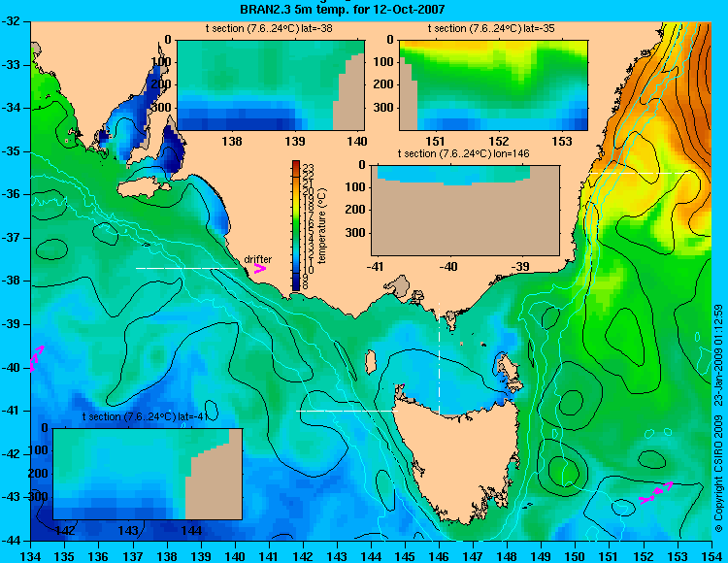Screen dimensions: 728x563
Task: Open the lat=-41 temperature section plot
Action: pyautogui.click(x=148, y=474)
